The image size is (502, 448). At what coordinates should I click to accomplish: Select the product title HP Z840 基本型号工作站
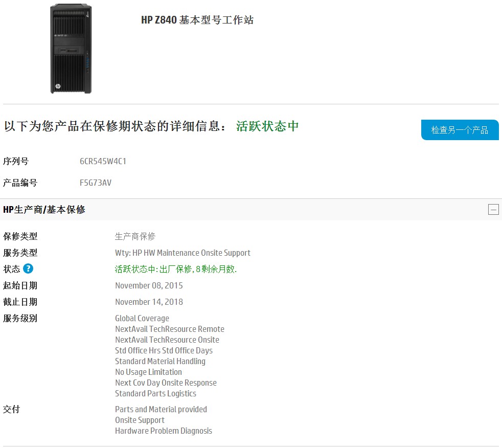point(197,20)
